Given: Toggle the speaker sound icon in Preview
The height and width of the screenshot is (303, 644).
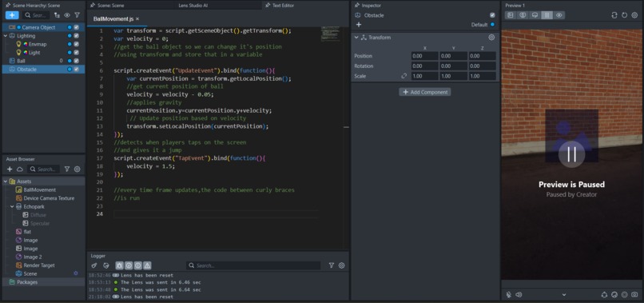Looking at the screenshot, I should coord(519,294).
